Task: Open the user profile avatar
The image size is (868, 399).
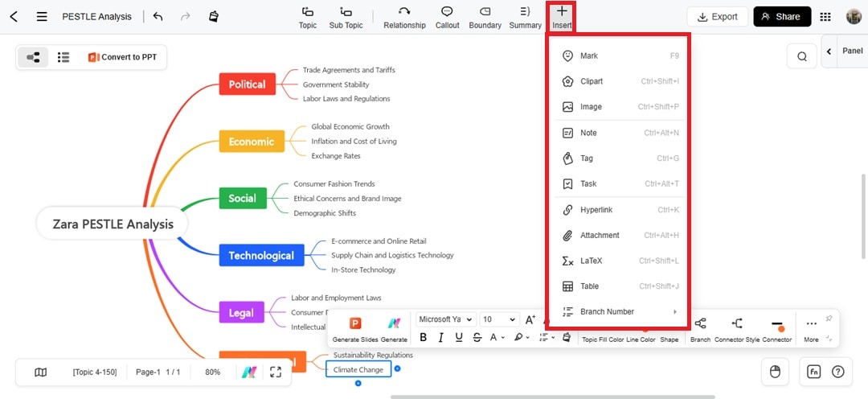Action: click(x=854, y=17)
